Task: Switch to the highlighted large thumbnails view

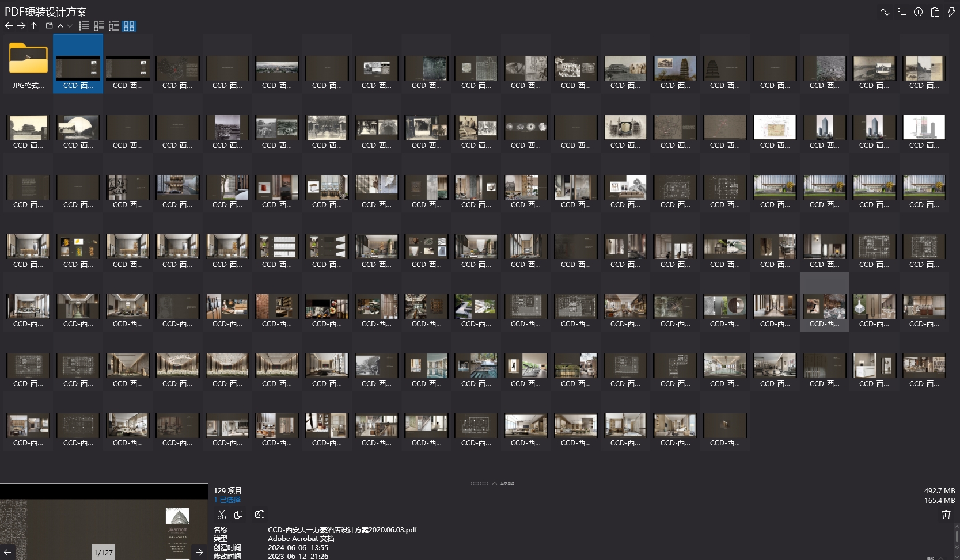Action: 129,26
